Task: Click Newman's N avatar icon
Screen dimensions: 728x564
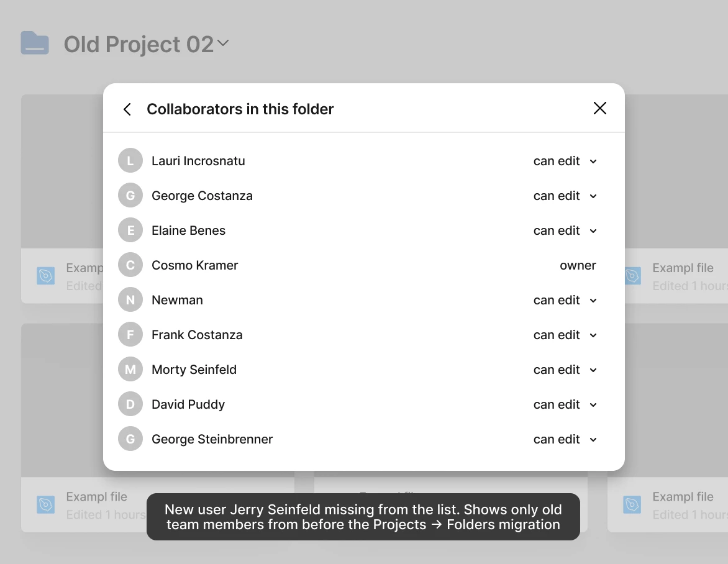Action: 130,300
